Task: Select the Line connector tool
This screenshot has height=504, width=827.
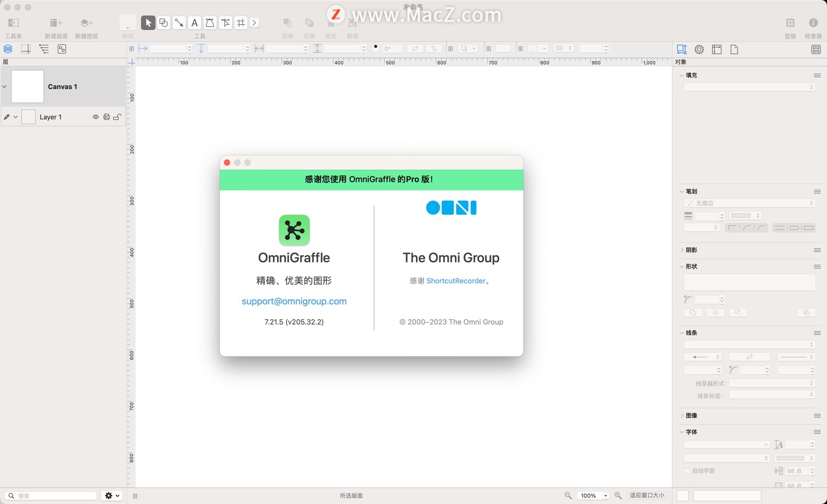Action: [x=179, y=23]
